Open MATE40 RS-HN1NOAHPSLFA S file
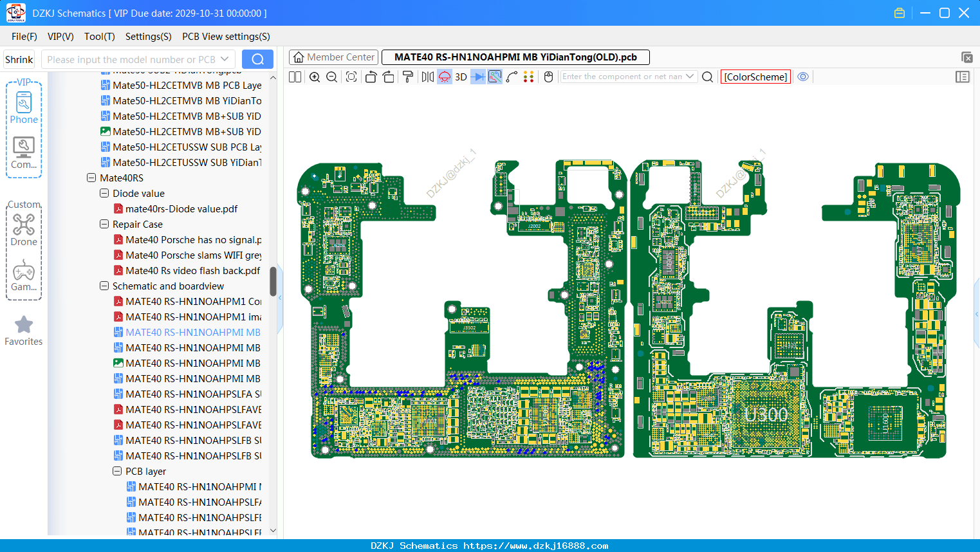Viewport: 980px width, 552px height. pos(188,394)
